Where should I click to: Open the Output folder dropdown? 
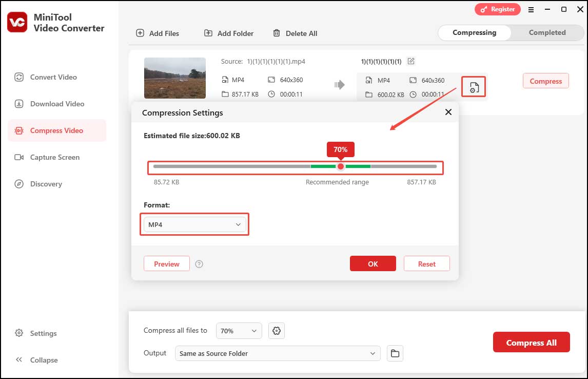click(278, 353)
